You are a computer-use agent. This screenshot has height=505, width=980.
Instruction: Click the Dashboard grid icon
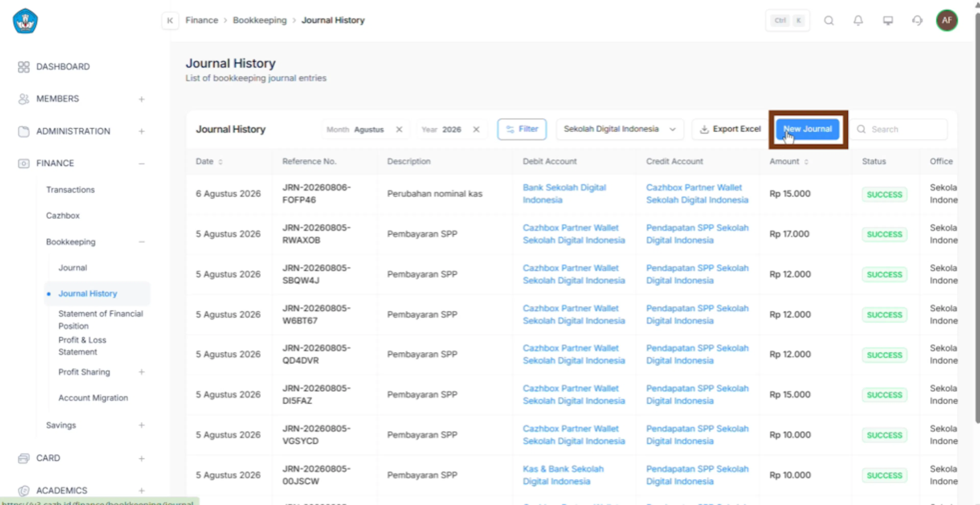(23, 67)
